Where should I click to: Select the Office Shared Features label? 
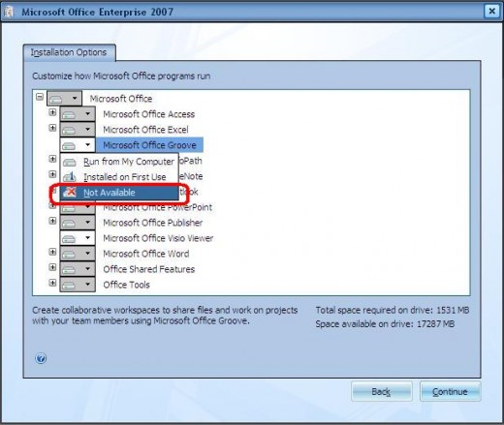[x=149, y=269]
